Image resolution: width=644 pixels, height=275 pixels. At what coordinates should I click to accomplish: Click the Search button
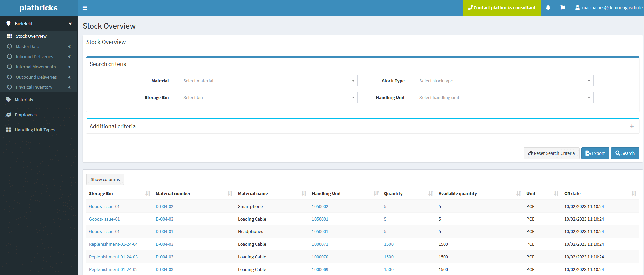pyautogui.click(x=625, y=153)
